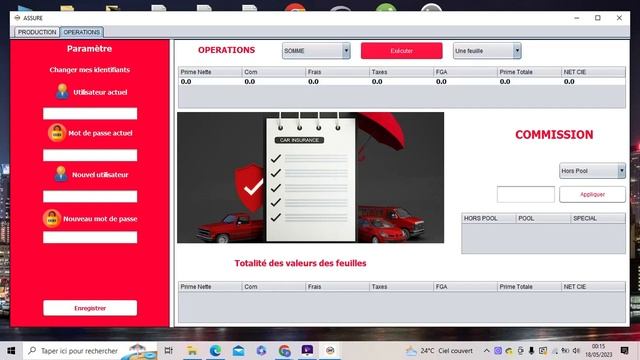Open the Windows Start menu
Image resolution: width=640 pixels, height=360 pixels.
[x=11, y=351]
